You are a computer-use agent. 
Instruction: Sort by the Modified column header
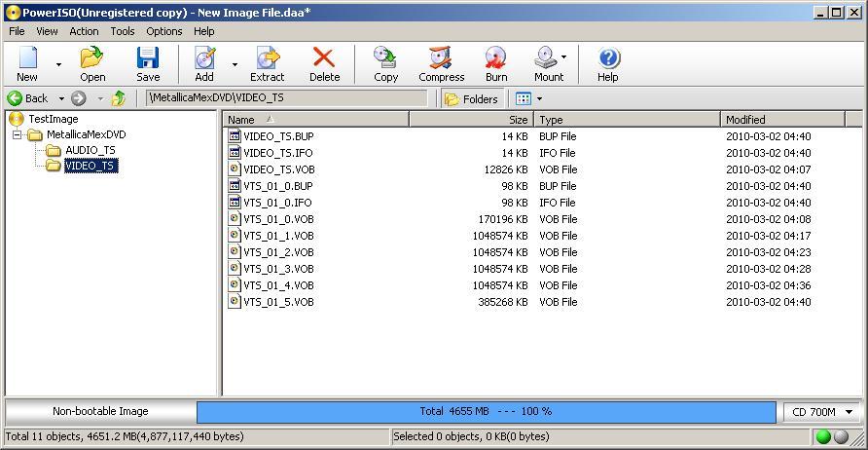[783, 119]
